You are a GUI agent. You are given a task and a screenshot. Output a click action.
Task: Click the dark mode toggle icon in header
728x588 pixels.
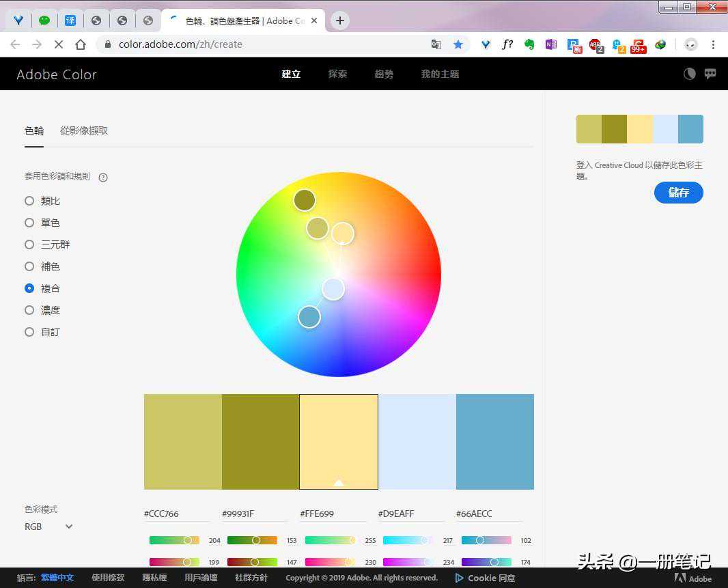coord(690,74)
